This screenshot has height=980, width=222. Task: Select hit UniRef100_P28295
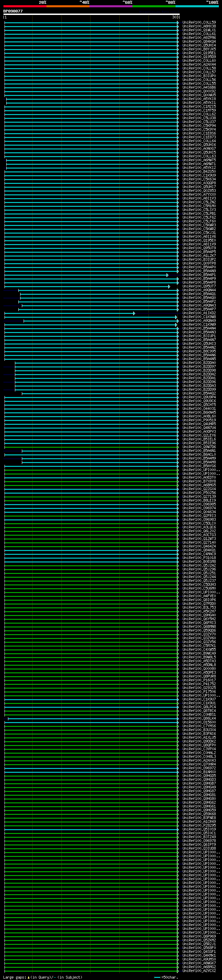(x=199, y=826)
